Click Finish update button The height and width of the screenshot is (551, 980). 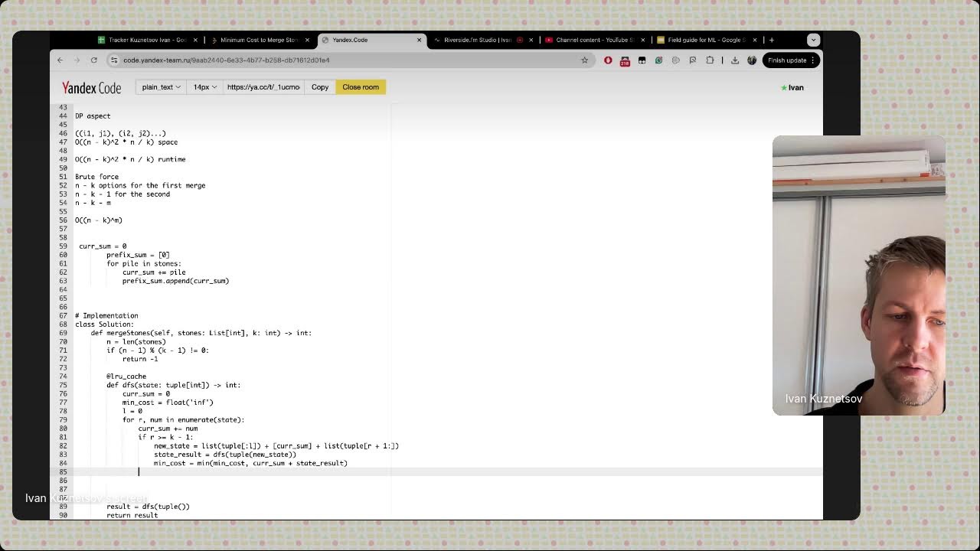point(791,60)
